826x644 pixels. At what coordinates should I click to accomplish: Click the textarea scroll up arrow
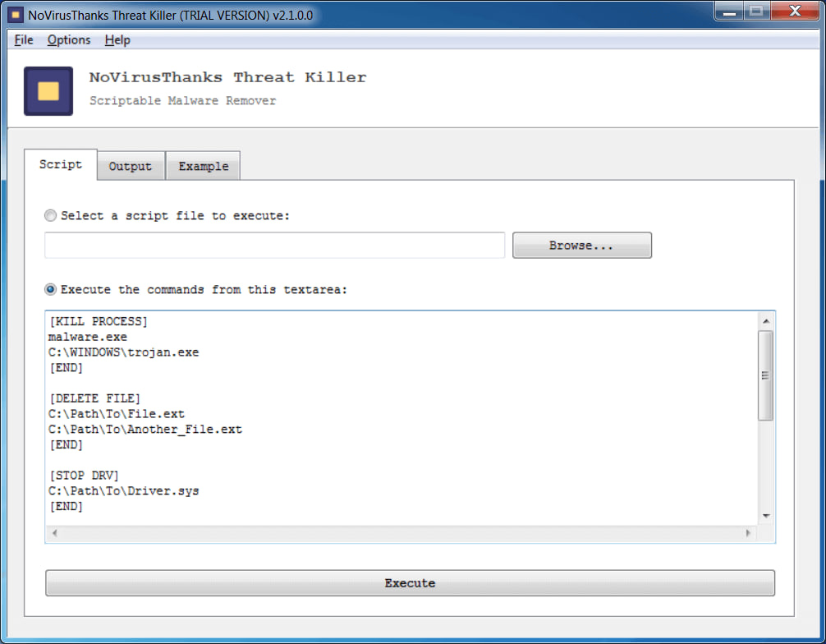coord(766,321)
